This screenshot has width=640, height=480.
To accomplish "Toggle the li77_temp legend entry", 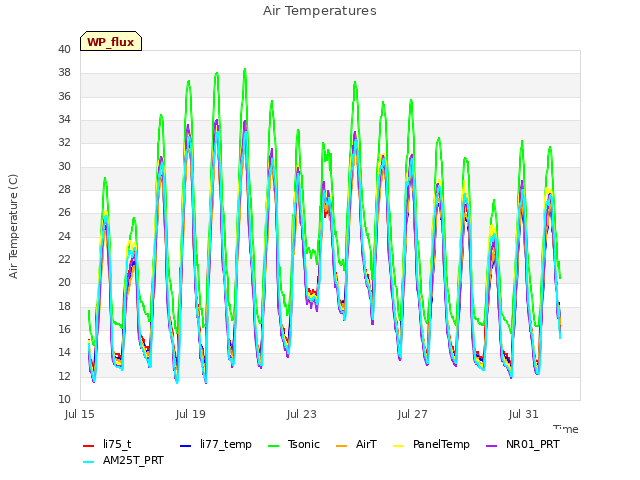I will [x=216, y=444].
